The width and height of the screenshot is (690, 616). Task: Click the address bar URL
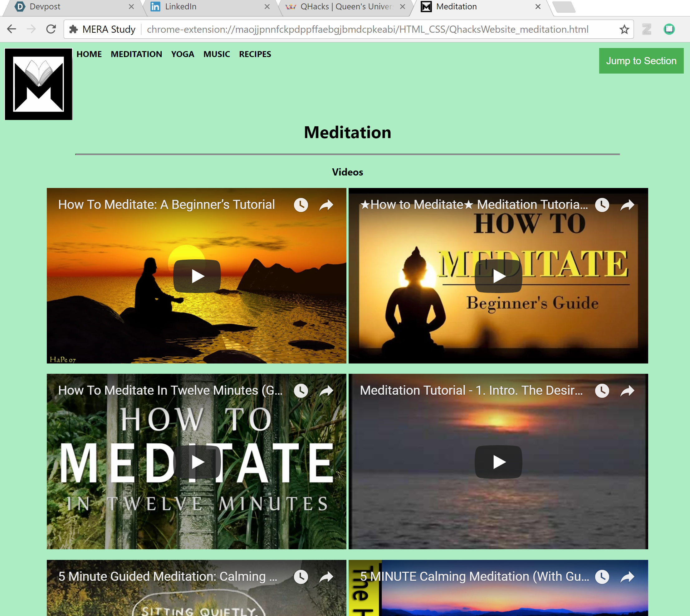point(367,29)
